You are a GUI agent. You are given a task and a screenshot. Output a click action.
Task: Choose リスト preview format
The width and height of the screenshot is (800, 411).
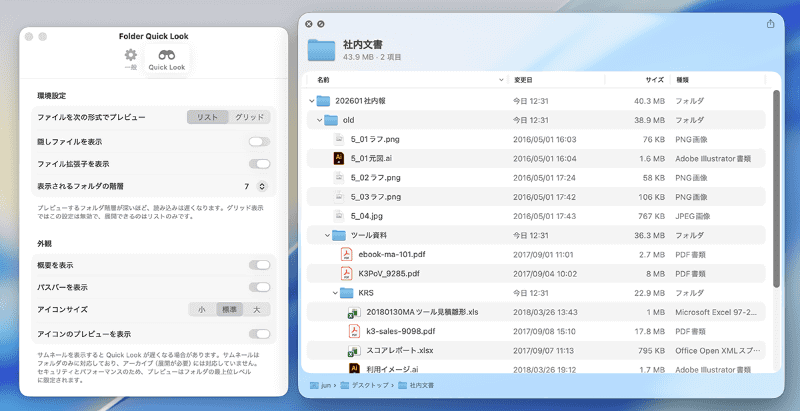[208, 117]
